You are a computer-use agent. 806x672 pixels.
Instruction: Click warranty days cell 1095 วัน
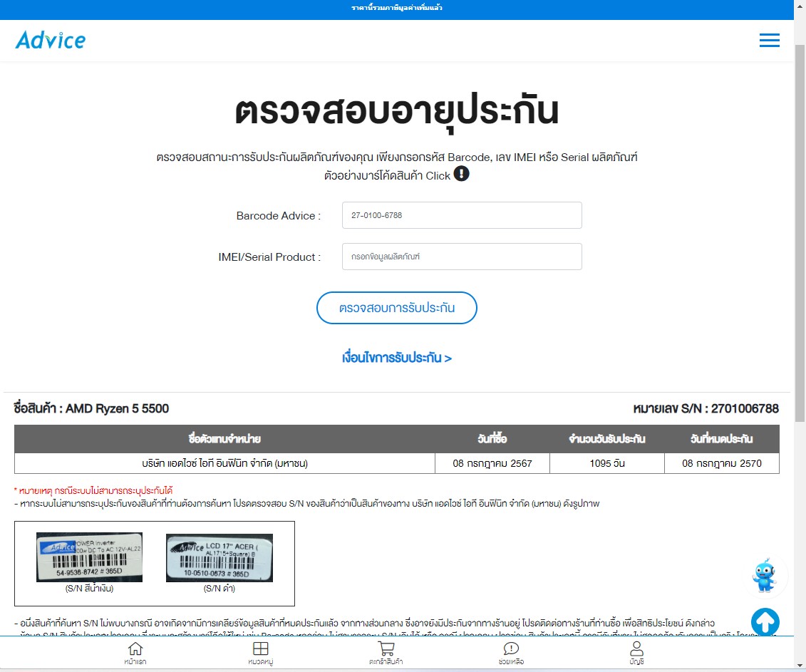607,463
